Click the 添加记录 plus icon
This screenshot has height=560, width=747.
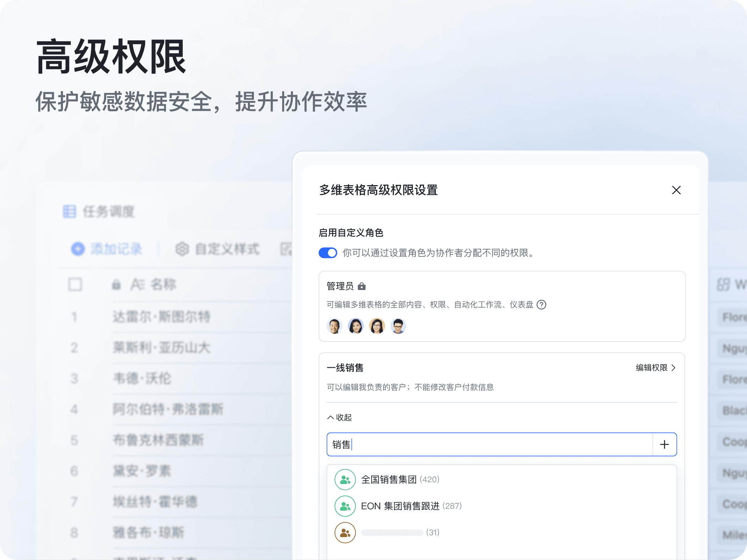[x=78, y=249]
